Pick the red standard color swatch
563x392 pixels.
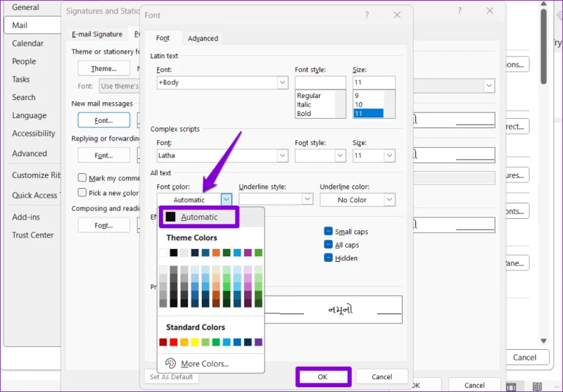pos(173,342)
